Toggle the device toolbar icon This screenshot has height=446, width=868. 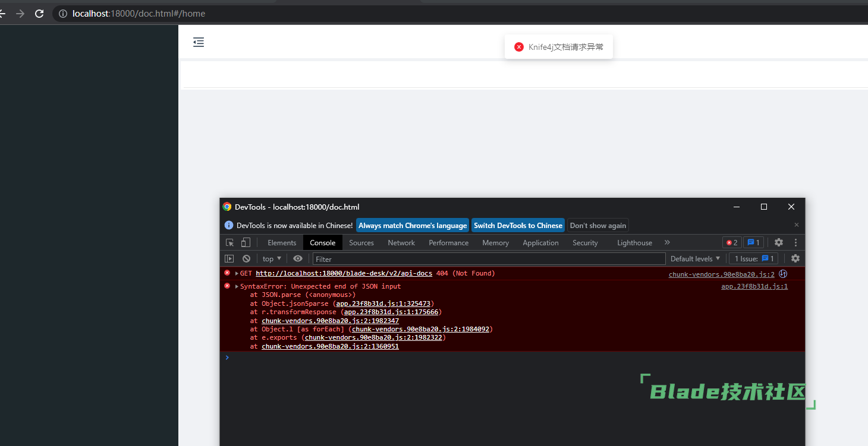tap(246, 242)
